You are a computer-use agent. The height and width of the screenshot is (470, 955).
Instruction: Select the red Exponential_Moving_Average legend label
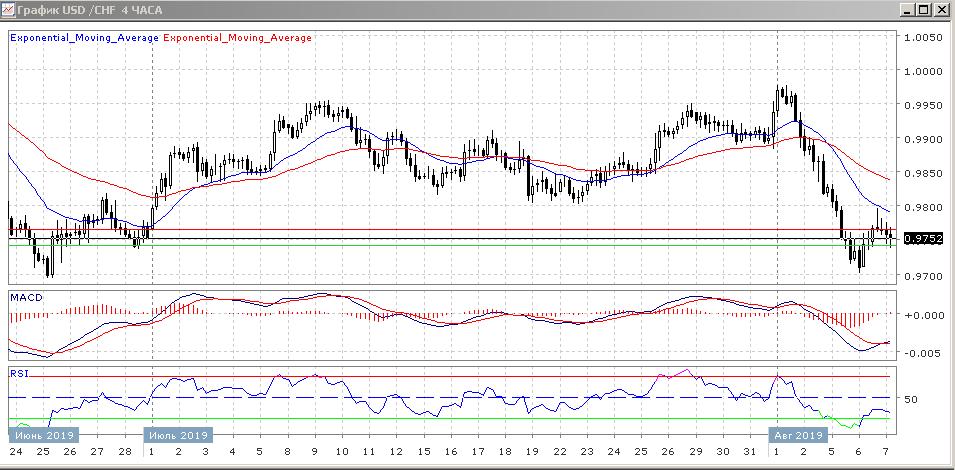237,38
